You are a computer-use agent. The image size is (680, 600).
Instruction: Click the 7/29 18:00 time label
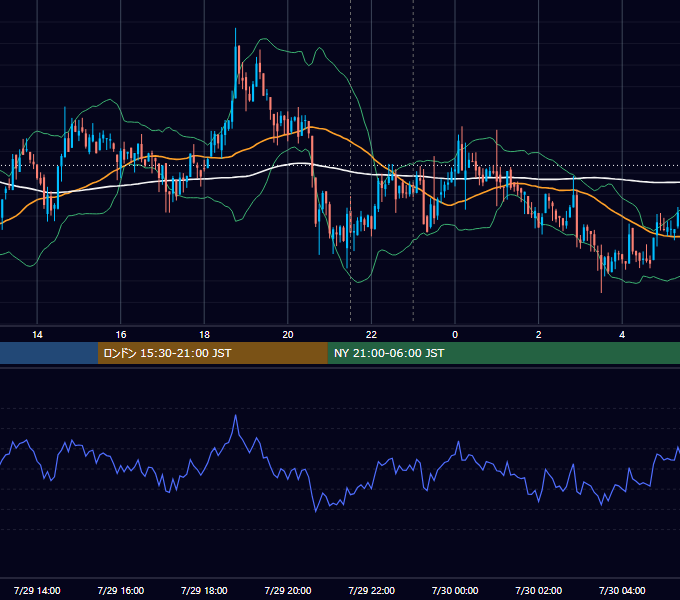[x=204, y=590]
